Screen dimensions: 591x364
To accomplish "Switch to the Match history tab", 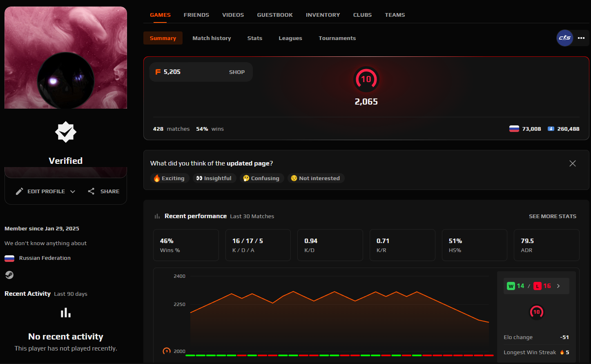I will point(212,38).
